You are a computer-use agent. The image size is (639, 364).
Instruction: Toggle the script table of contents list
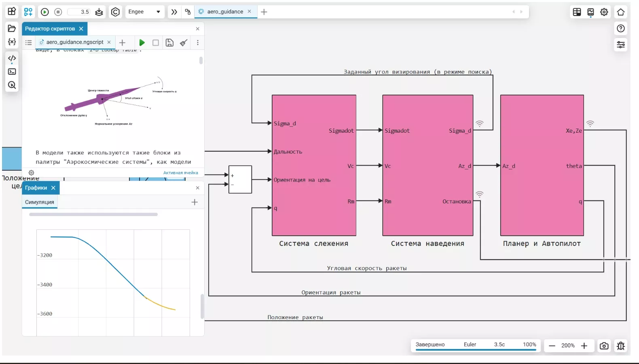coord(28,42)
